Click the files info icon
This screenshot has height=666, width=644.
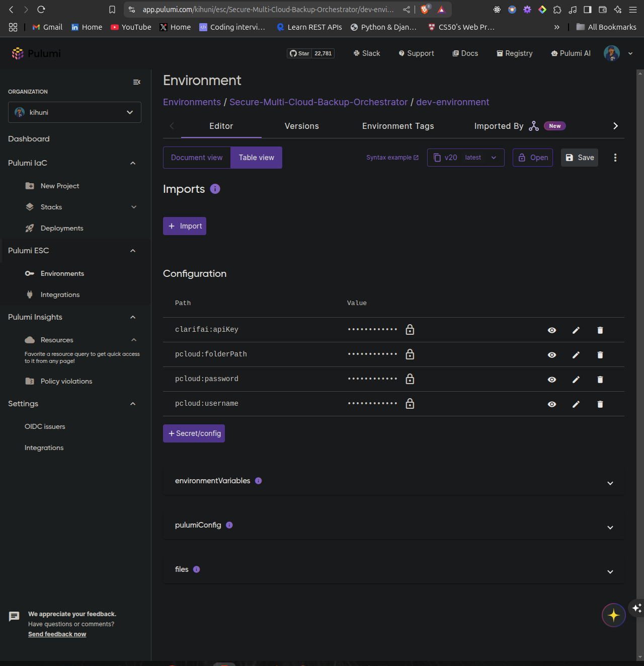197,569
